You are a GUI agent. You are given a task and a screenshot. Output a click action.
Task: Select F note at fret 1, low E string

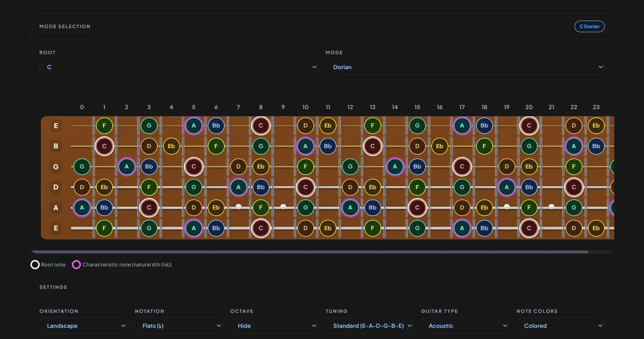104,228
